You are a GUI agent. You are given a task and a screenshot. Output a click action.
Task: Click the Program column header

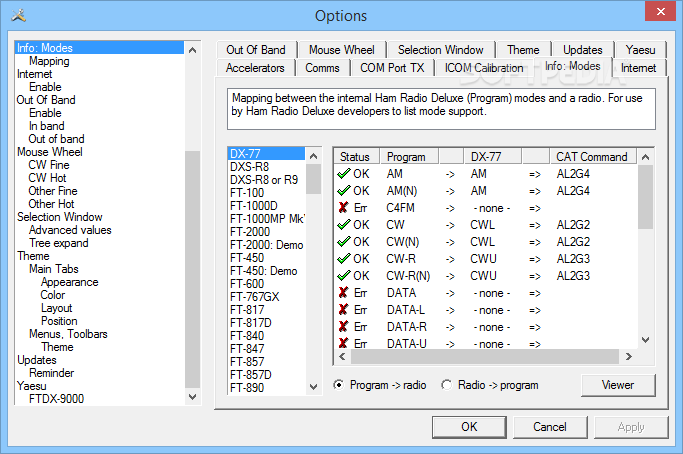[x=409, y=157]
